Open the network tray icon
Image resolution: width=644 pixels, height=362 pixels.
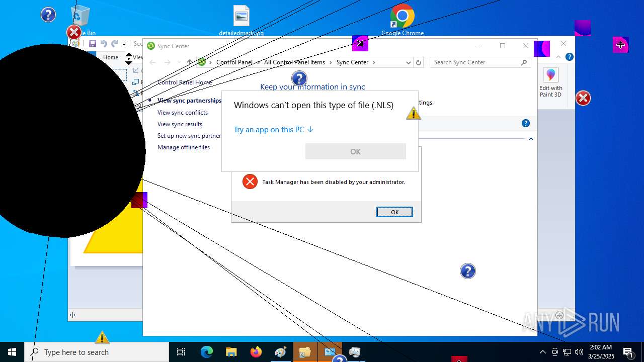coord(567,352)
